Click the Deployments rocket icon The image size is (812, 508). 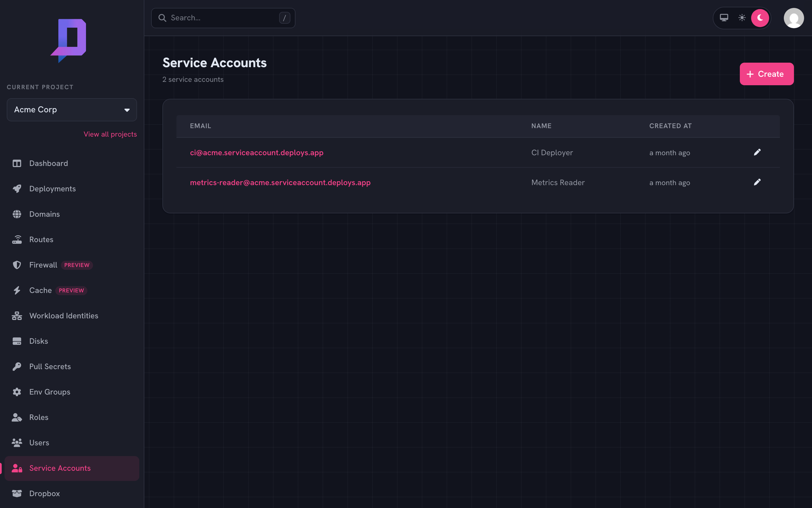pos(17,189)
